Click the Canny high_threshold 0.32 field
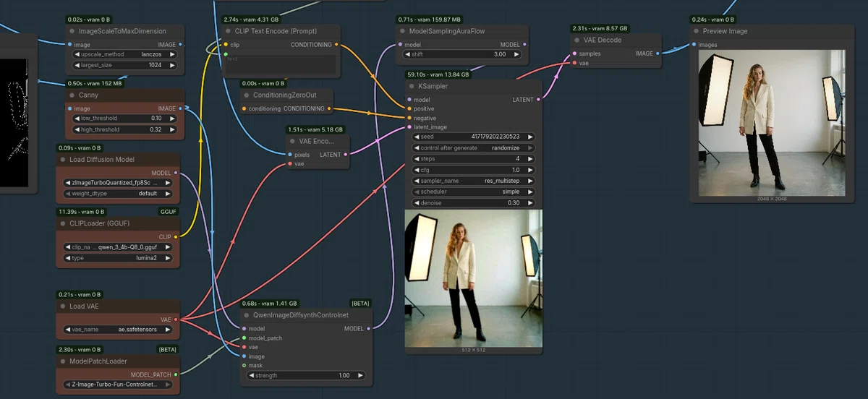This screenshot has width=868, height=399. tap(124, 129)
